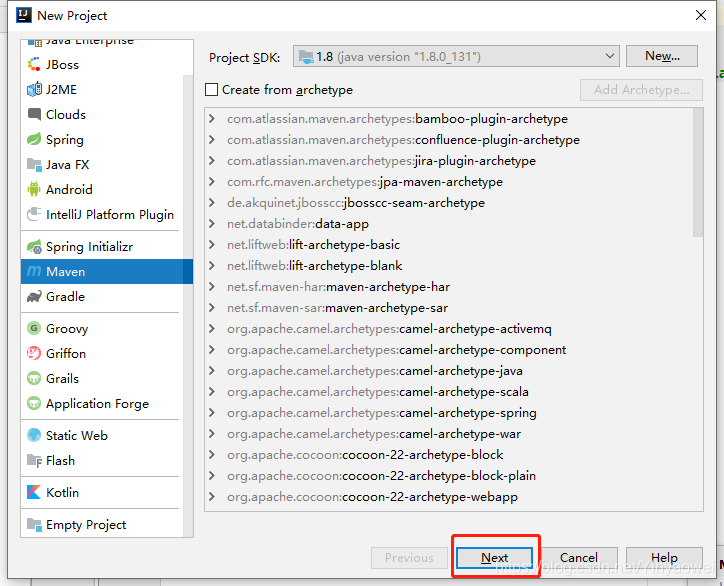Select cocoon-22-archetype-webapp row
This screenshot has width=724, height=586.
click(x=449, y=497)
